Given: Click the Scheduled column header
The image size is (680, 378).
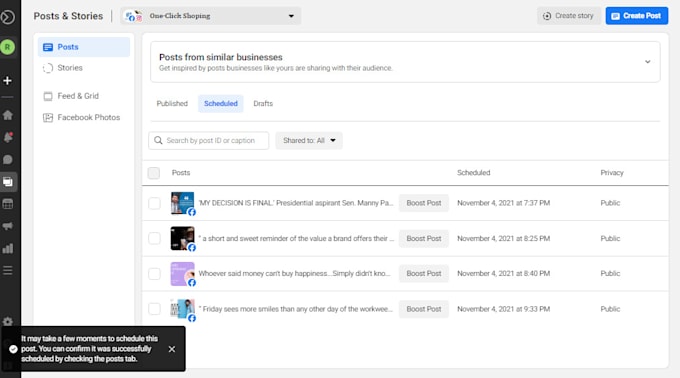Looking at the screenshot, I should [x=474, y=173].
